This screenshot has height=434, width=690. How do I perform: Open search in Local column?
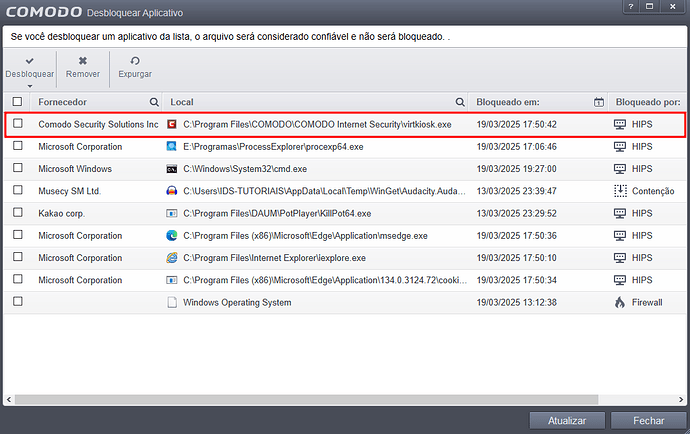pyautogui.click(x=460, y=102)
